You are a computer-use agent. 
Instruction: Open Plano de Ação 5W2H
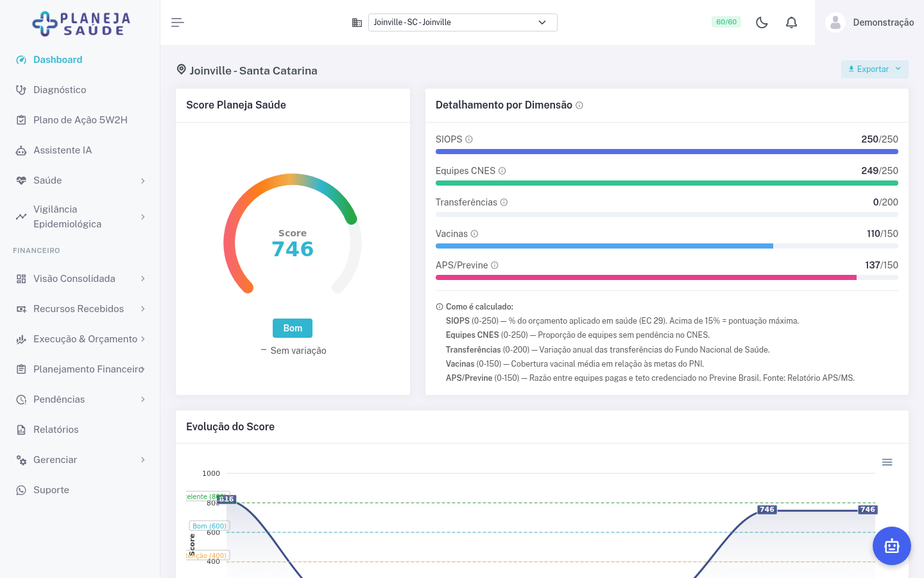tap(80, 120)
